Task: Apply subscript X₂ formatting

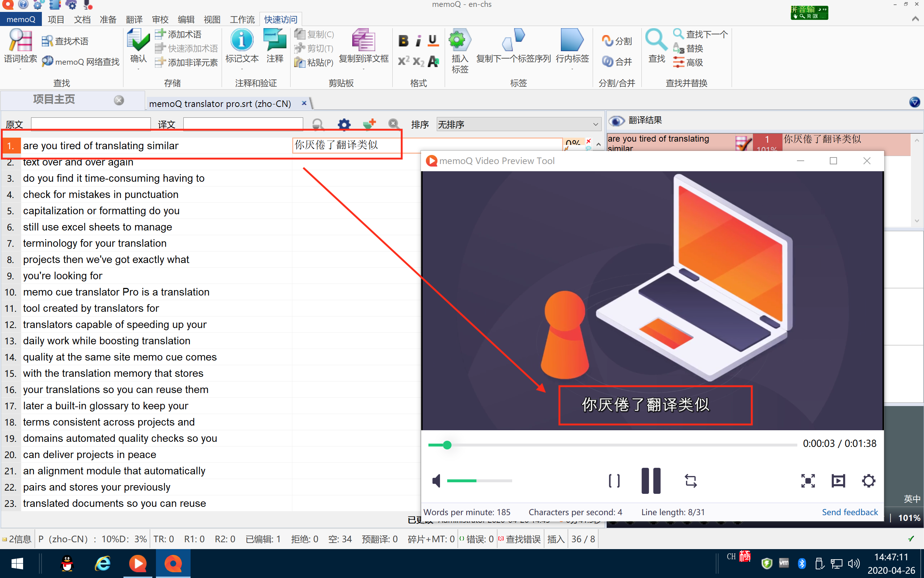Action: 418,61
